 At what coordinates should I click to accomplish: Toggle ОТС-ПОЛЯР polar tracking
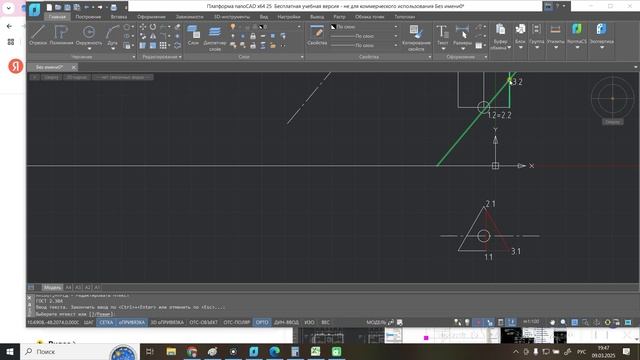point(236,322)
